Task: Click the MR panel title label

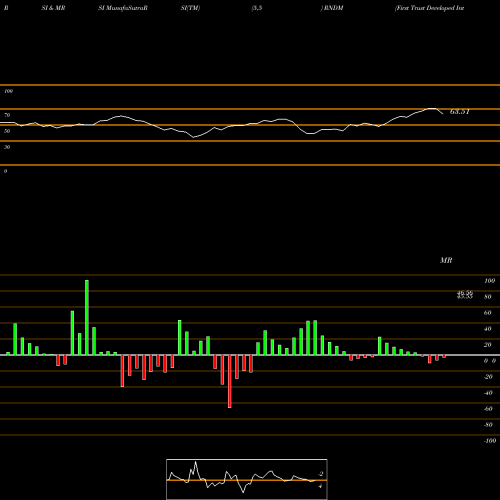Action: point(446,260)
